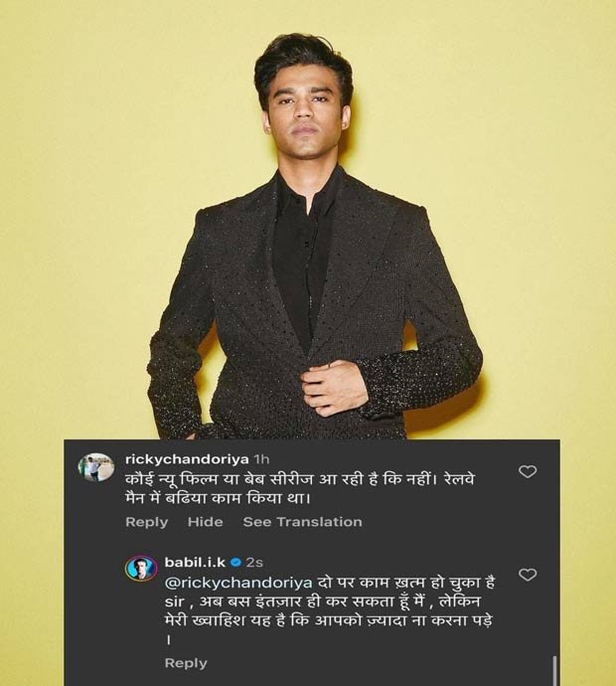Tap the Hindi text of rickychandoriya's comment
This screenshot has width=616, height=686.
click(300, 489)
